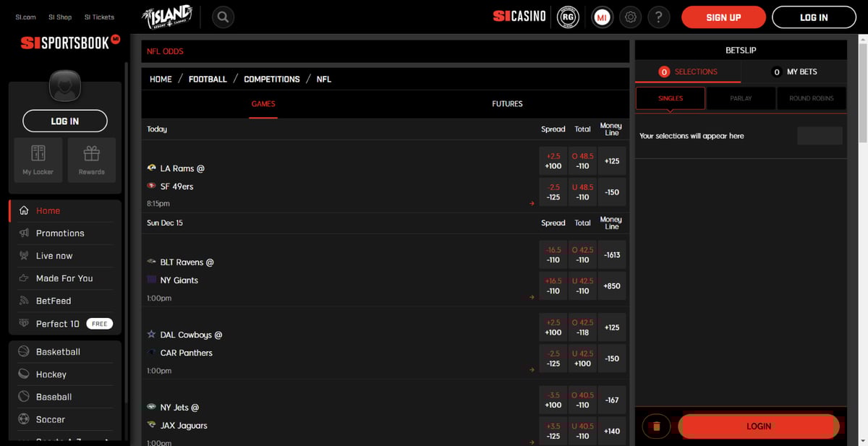Go to Home breadcrumb
Viewport: 868px width, 446px height.
tap(161, 80)
